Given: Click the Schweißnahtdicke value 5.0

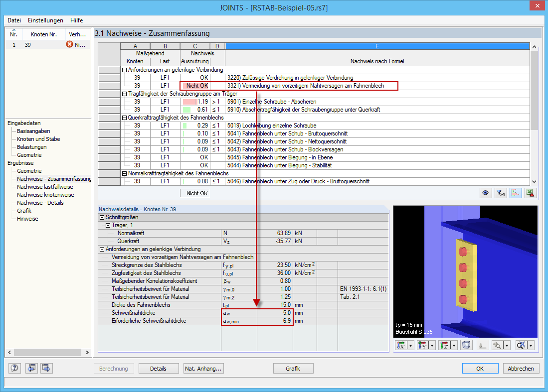Looking at the screenshot, I should [x=275, y=313].
